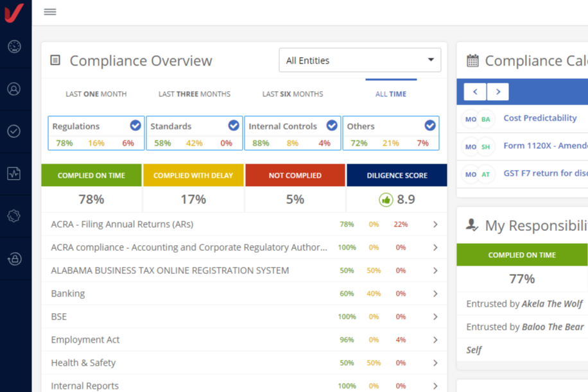Toggle the blue checkmark on Regulations

click(x=134, y=125)
